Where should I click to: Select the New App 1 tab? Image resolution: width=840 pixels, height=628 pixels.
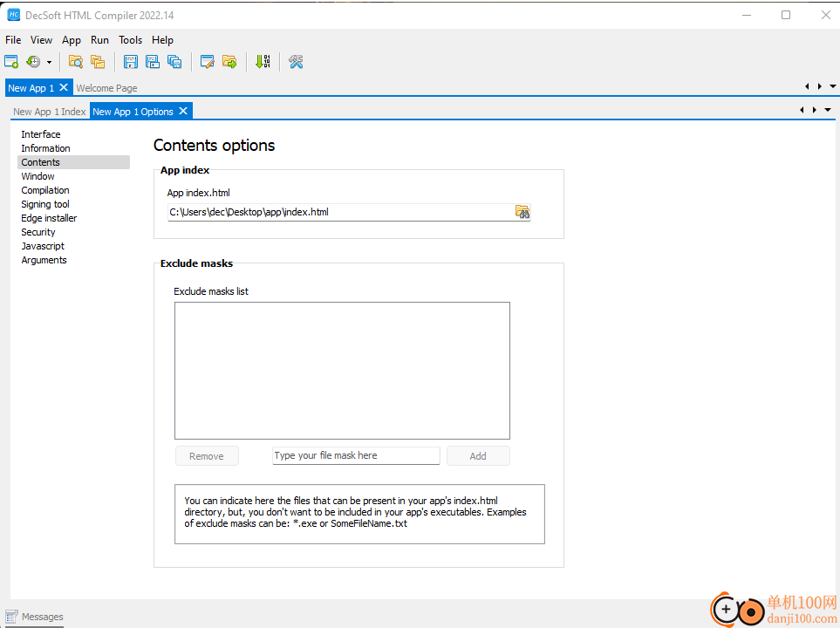pos(31,88)
